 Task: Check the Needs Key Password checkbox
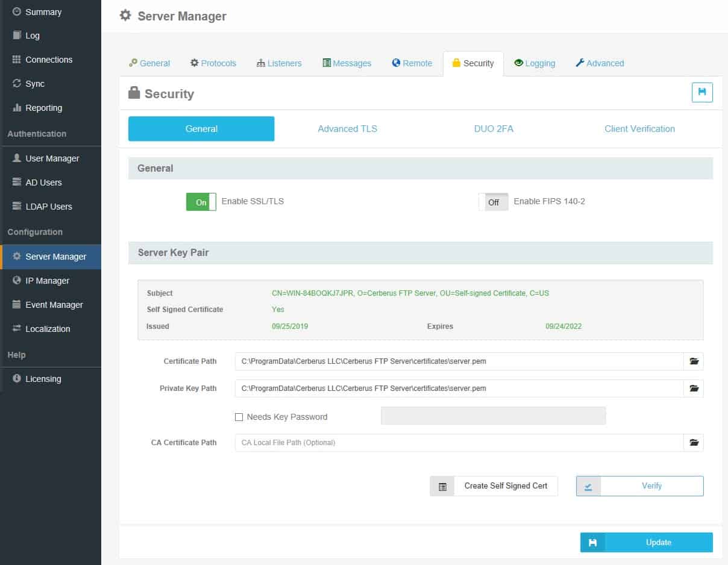pyautogui.click(x=239, y=417)
